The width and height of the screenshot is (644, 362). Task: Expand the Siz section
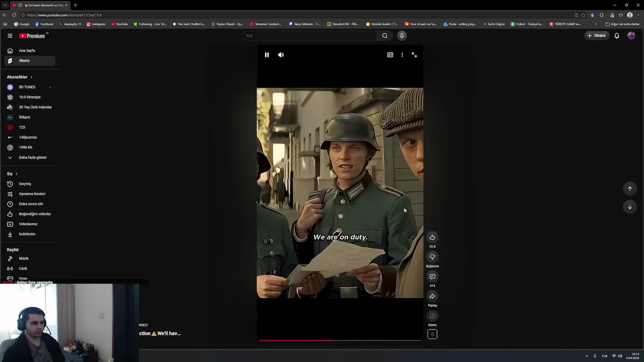point(12,173)
